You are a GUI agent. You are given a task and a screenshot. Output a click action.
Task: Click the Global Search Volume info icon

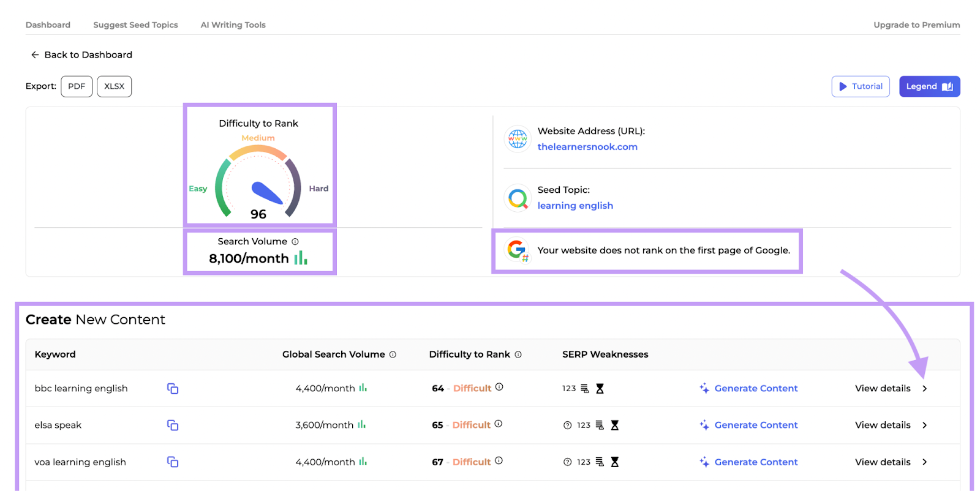click(x=393, y=354)
